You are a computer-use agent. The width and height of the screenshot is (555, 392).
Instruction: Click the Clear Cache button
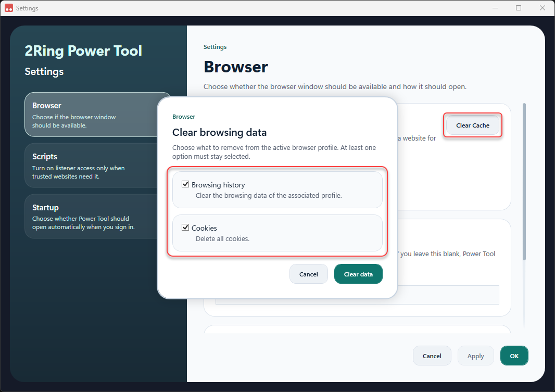473,125
